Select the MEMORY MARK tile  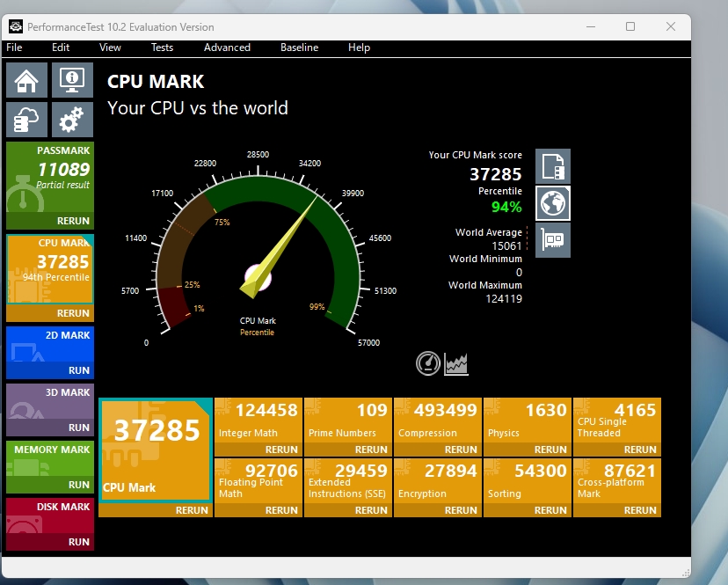(x=50, y=458)
